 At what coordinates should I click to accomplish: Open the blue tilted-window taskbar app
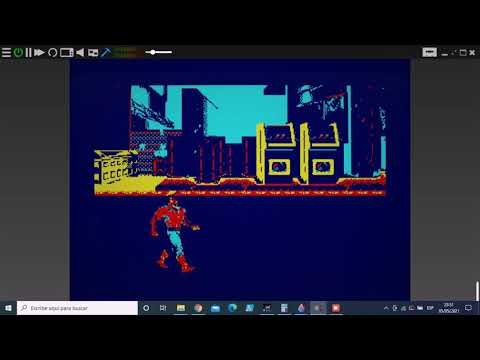250,308
